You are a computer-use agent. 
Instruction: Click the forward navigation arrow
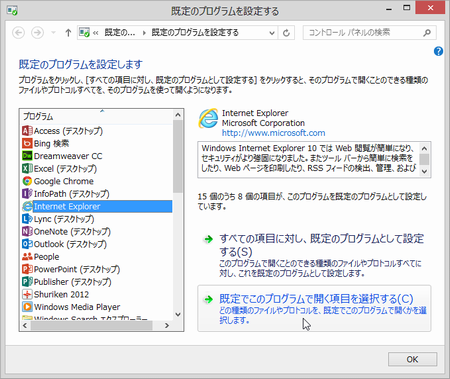tap(37, 33)
